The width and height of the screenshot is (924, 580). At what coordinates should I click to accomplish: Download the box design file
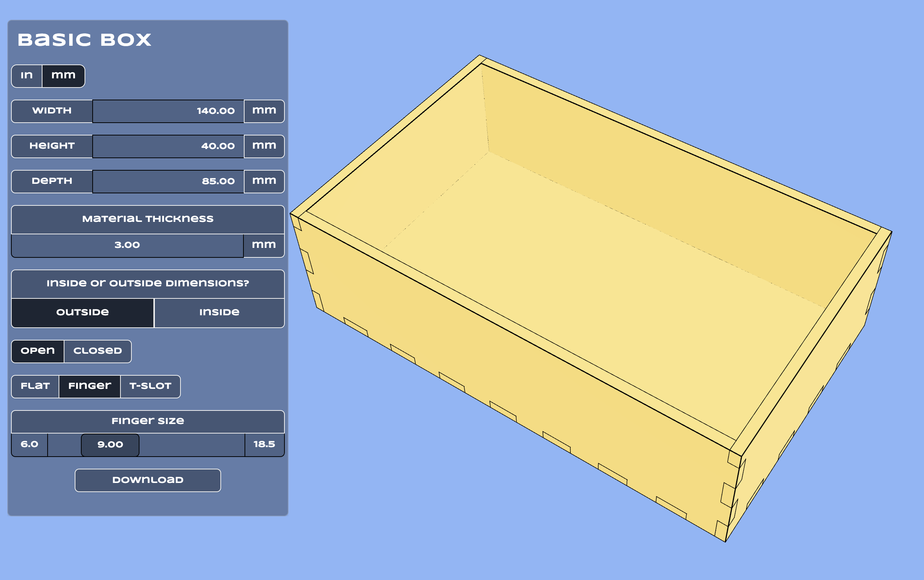(148, 480)
